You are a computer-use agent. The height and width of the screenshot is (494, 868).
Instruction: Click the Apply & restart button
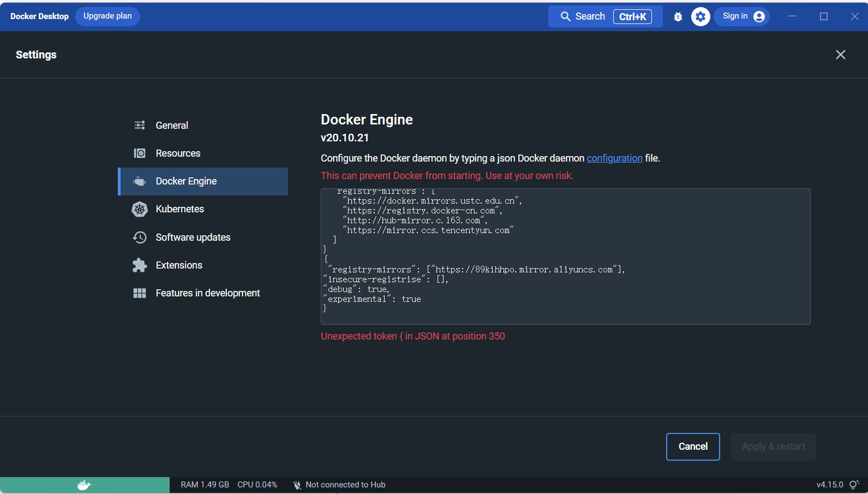coord(773,447)
